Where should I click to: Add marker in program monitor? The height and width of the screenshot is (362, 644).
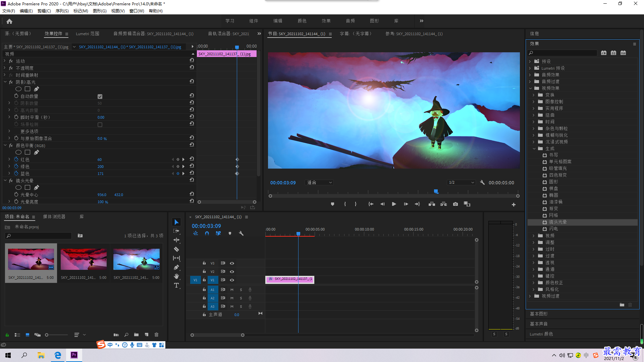(332, 204)
